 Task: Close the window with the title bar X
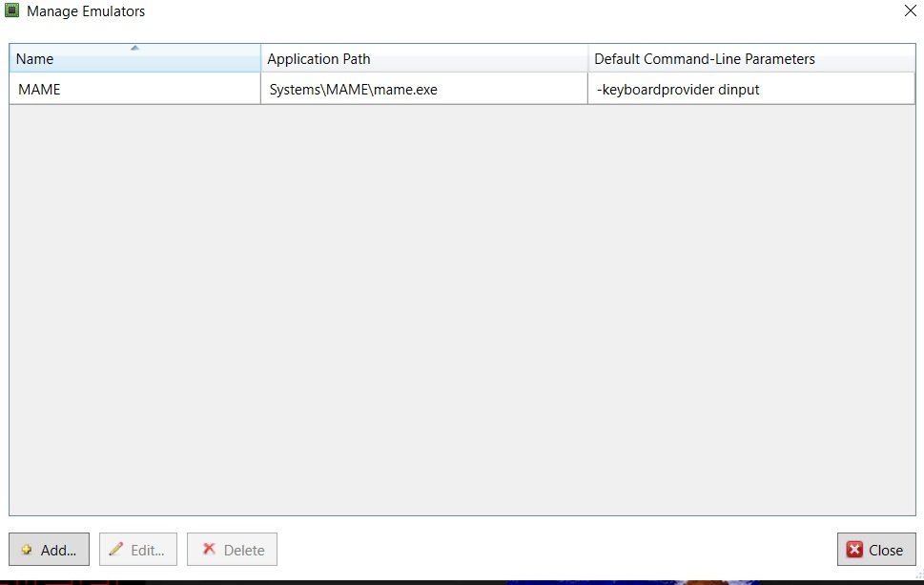point(911,10)
